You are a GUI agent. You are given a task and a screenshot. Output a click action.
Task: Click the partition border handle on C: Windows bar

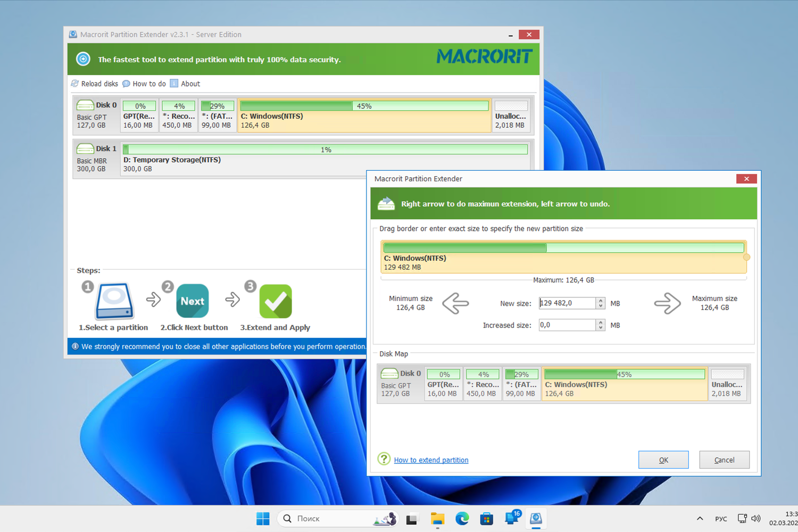[x=746, y=257]
